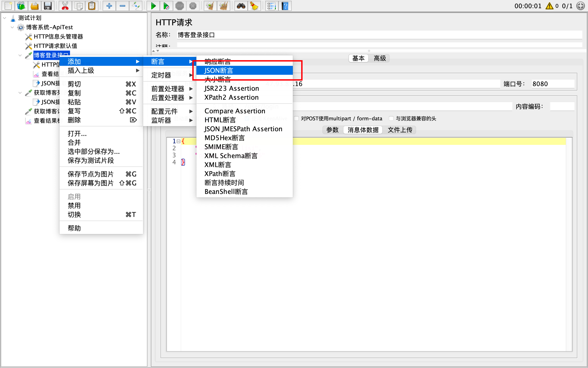Clear all results with double broom icon
The height and width of the screenshot is (368, 588).
[224, 6]
